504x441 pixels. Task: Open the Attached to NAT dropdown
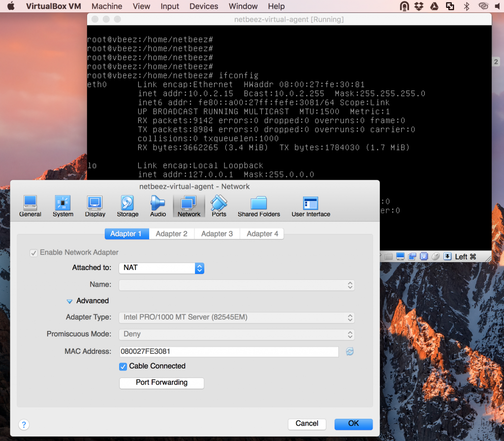tap(161, 268)
